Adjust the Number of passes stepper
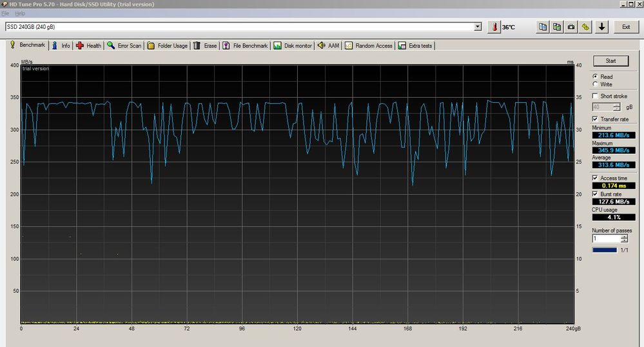644x347 pixels. point(624,239)
